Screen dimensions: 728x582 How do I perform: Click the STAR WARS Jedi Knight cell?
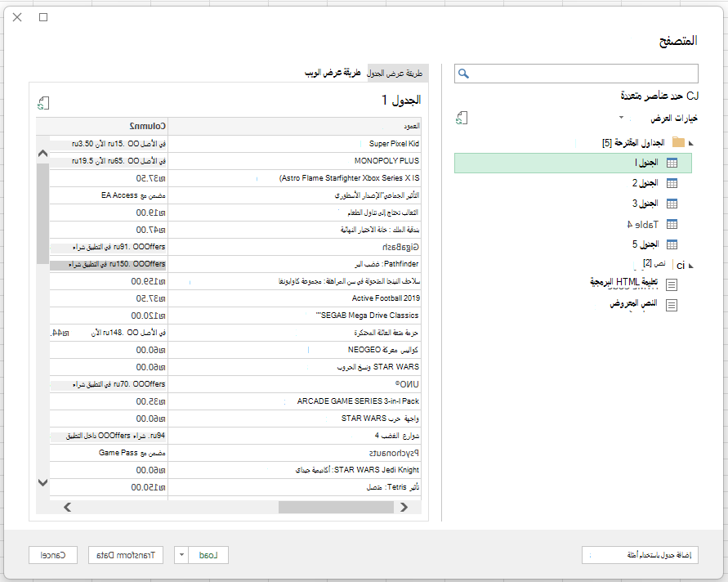pos(295,470)
